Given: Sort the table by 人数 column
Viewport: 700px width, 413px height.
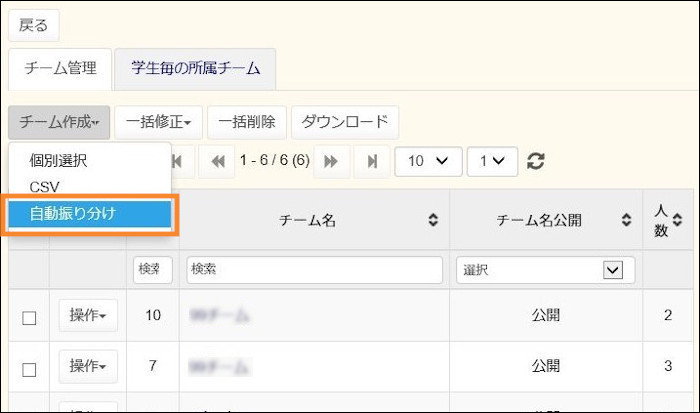Looking at the screenshot, I should point(676,220).
